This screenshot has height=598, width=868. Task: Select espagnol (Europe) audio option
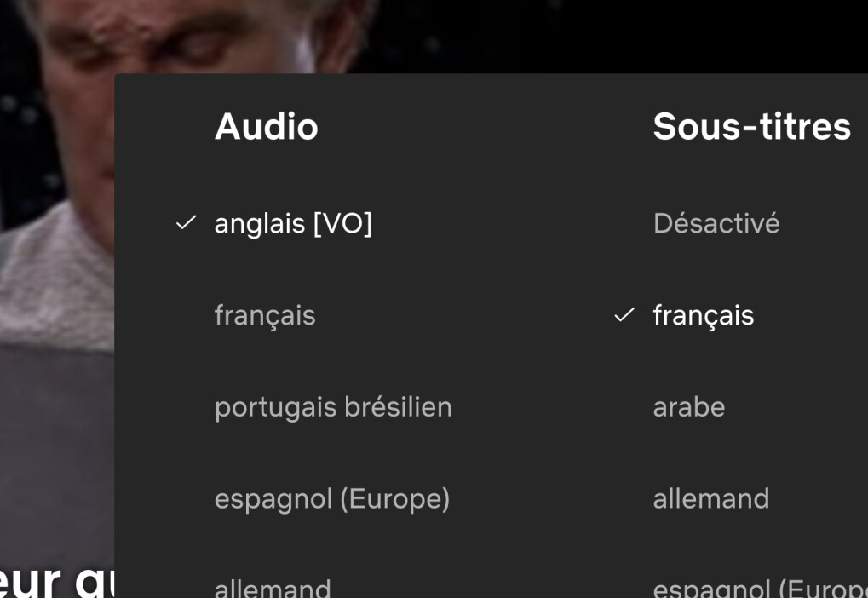pyautogui.click(x=331, y=498)
